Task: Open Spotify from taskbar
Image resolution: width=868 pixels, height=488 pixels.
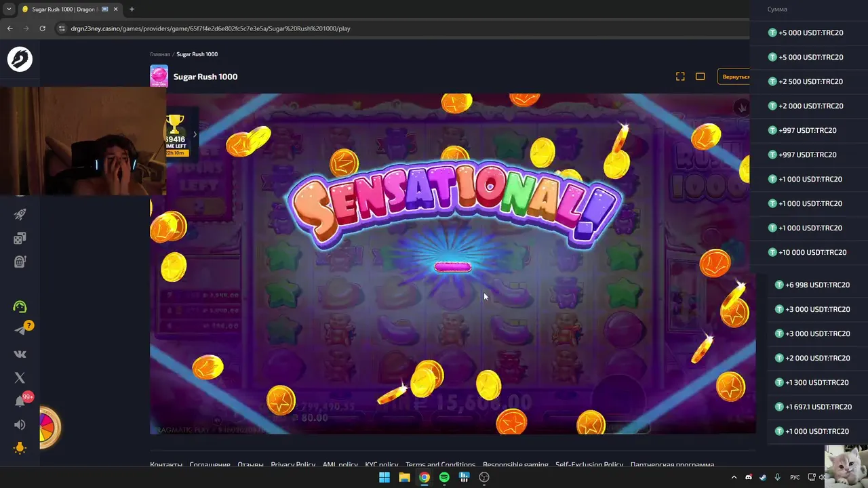Action: point(444,477)
